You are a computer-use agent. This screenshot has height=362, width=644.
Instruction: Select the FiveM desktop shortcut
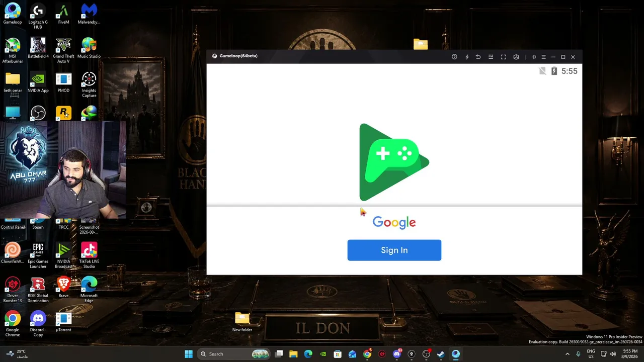click(63, 14)
